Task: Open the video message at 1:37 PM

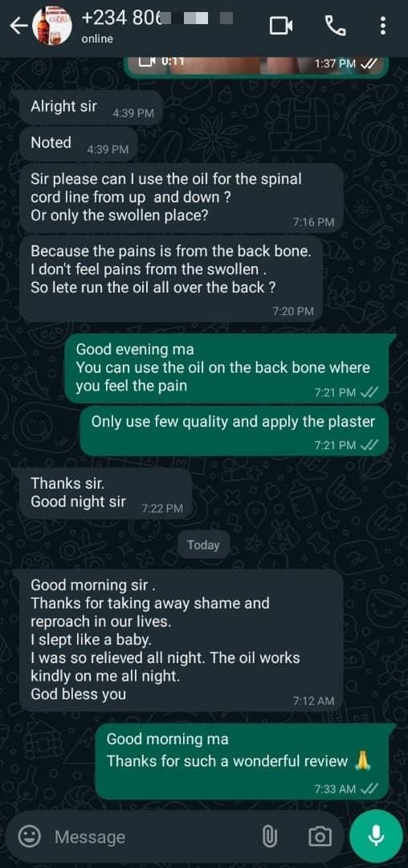Action: (257, 67)
